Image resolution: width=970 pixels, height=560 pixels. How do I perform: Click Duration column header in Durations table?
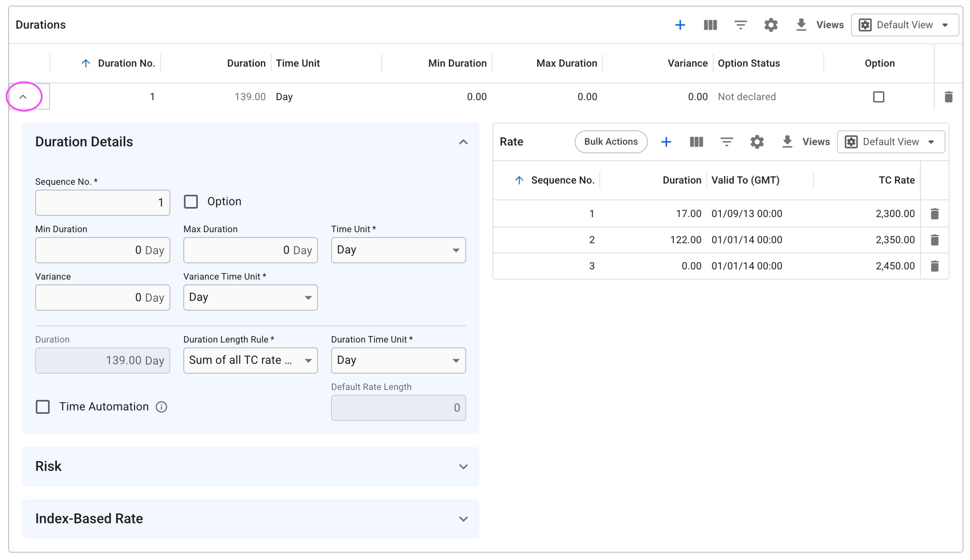coord(246,63)
